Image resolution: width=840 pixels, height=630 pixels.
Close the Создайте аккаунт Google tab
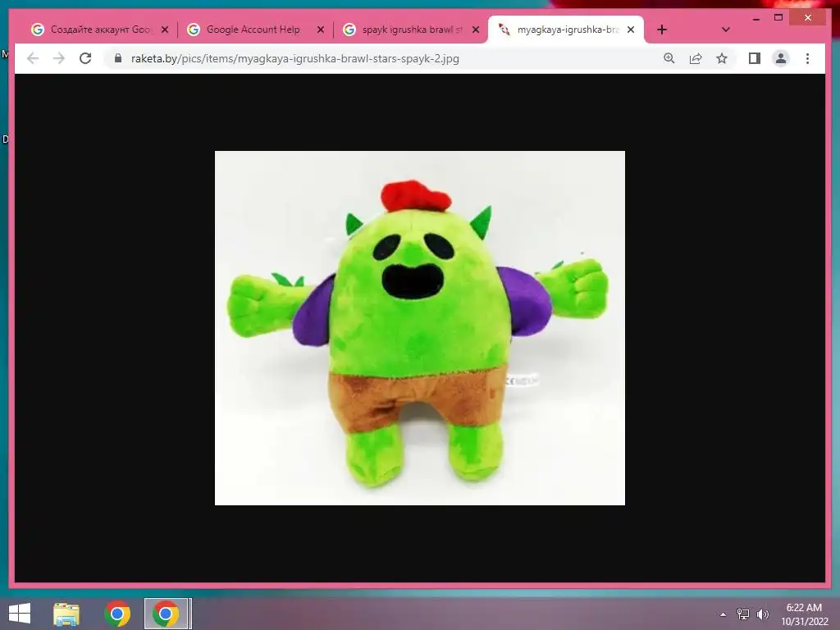tap(165, 30)
